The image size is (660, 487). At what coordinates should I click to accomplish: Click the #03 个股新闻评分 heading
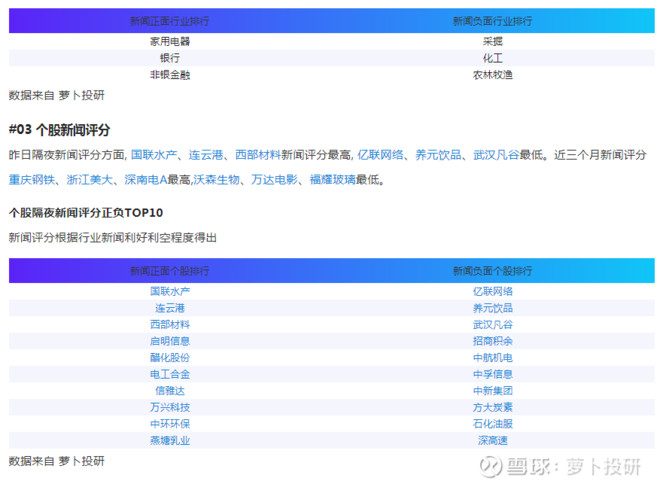click(x=59, y=130)
